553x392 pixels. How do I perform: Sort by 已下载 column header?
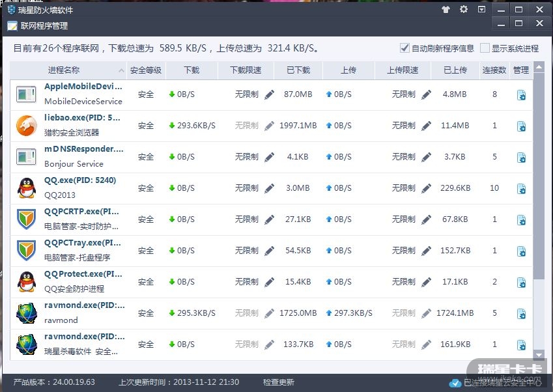point(298,70)
